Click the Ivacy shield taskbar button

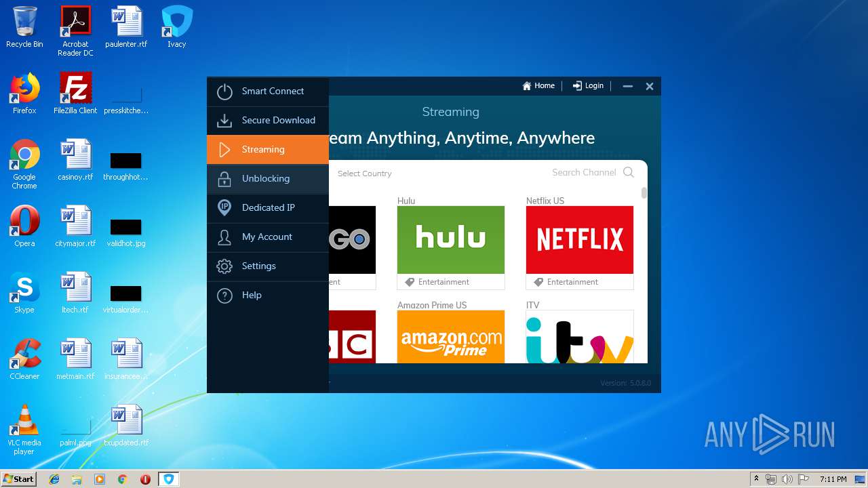pyautogui.click(x=169, y=479)
